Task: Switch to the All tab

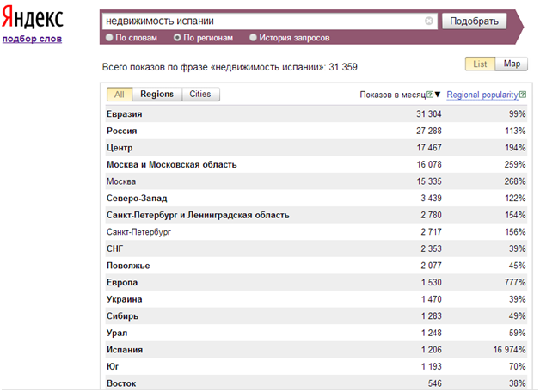Action: point(120,95)
